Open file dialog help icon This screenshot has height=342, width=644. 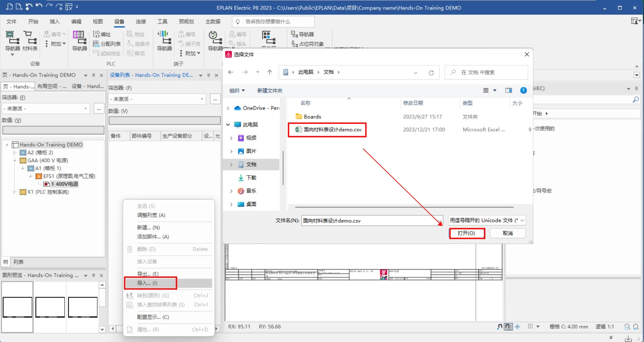click(x=523, y=90)
